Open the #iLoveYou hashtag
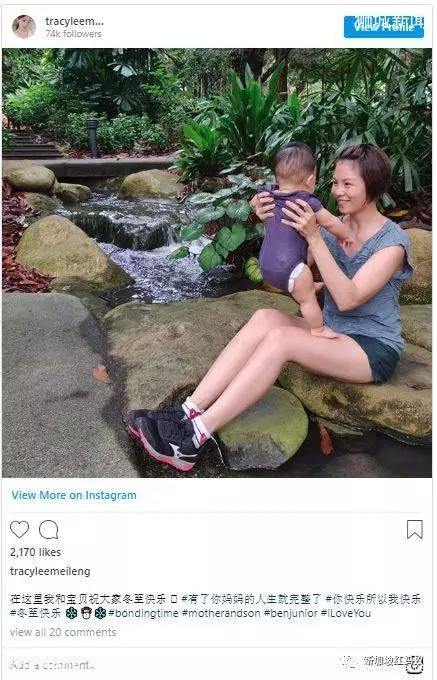The image size is (437, 680). point(346,613)
